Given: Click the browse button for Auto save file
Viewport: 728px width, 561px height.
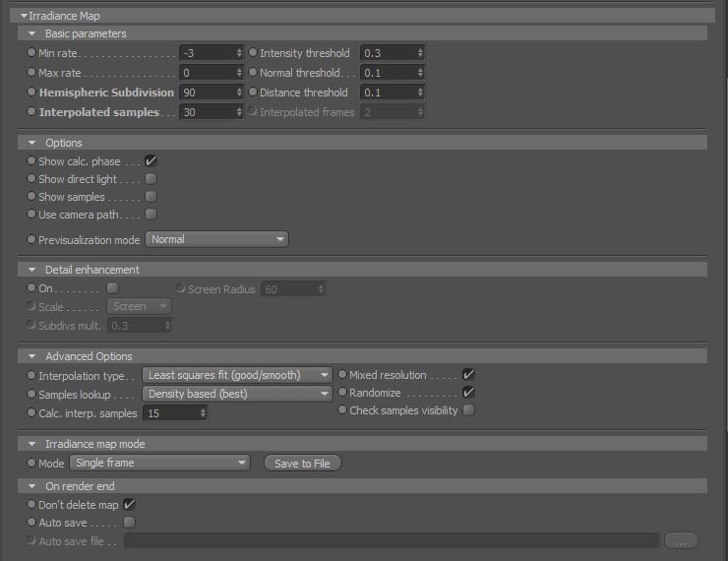Looking at the screenshot, I should (x=681, y=541).
